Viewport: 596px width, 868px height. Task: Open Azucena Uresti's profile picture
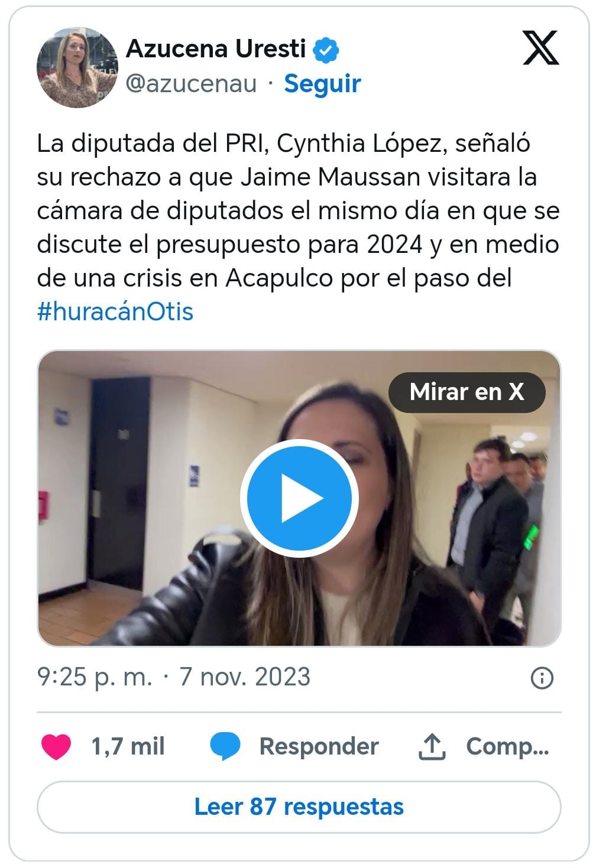(77, 67)
